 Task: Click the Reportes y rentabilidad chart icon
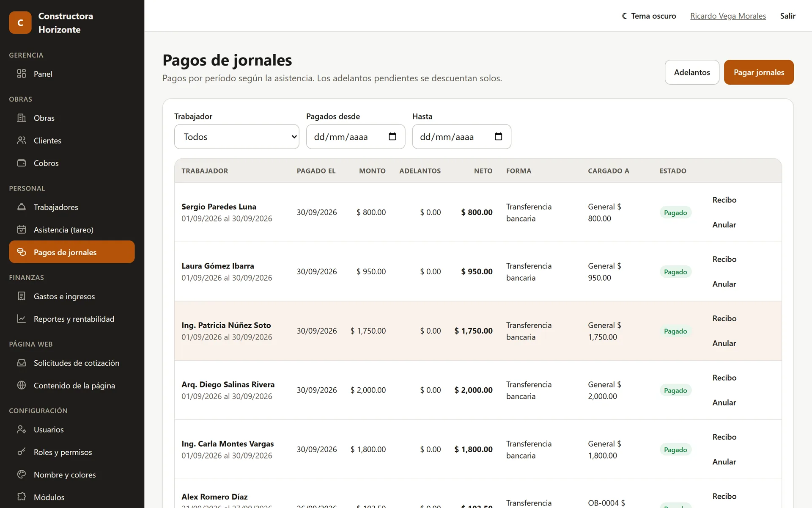coord(22,319)
